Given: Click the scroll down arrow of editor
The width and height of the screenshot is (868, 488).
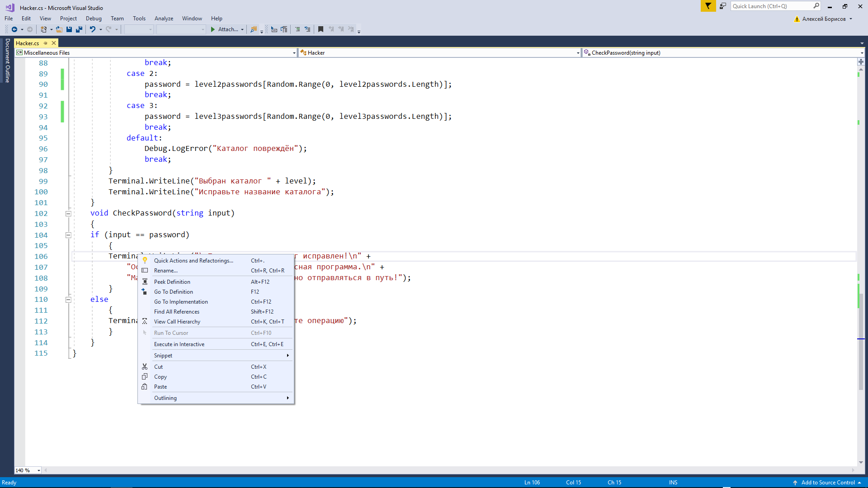Looking at the screenshot, I should point(861,462).
